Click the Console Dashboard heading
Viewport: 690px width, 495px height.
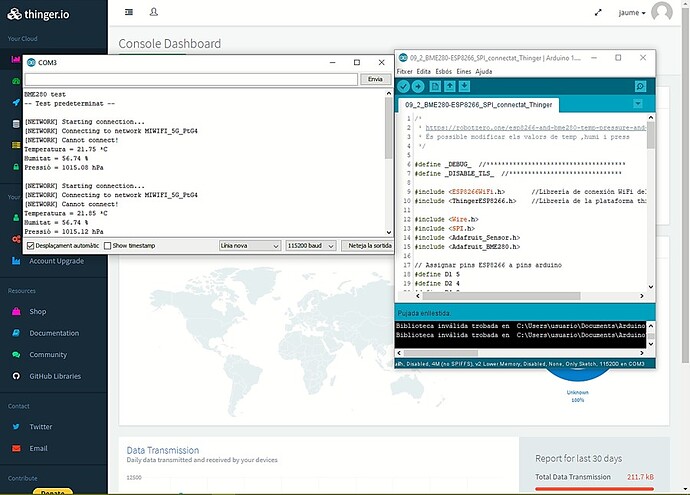(170, 44)
